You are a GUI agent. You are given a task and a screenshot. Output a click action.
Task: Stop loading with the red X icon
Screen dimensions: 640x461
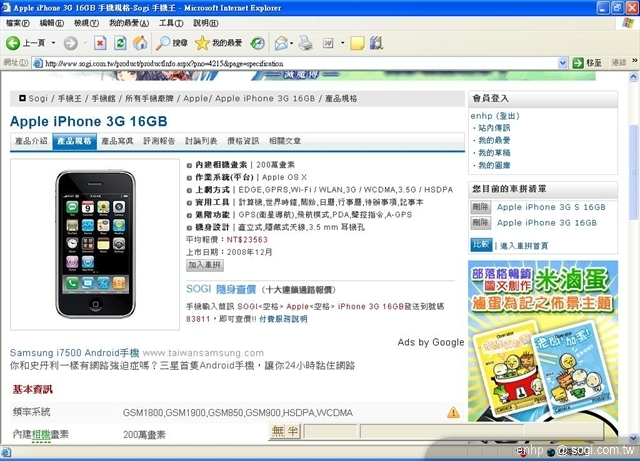click(100, 43)
